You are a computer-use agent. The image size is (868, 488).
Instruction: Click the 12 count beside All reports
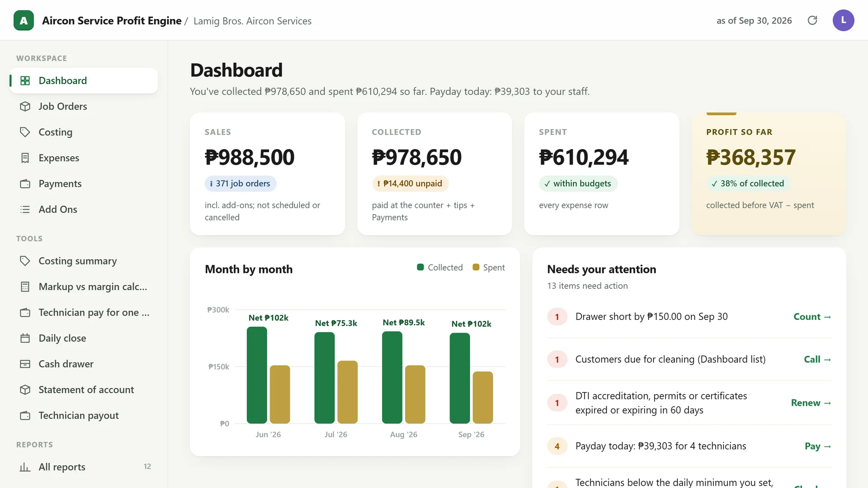pos(147,467)
